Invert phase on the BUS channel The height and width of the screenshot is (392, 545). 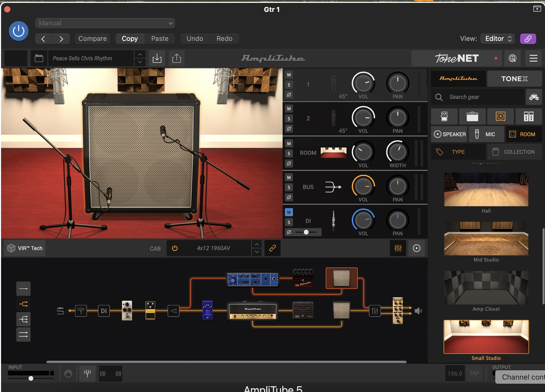pos(289,197)
